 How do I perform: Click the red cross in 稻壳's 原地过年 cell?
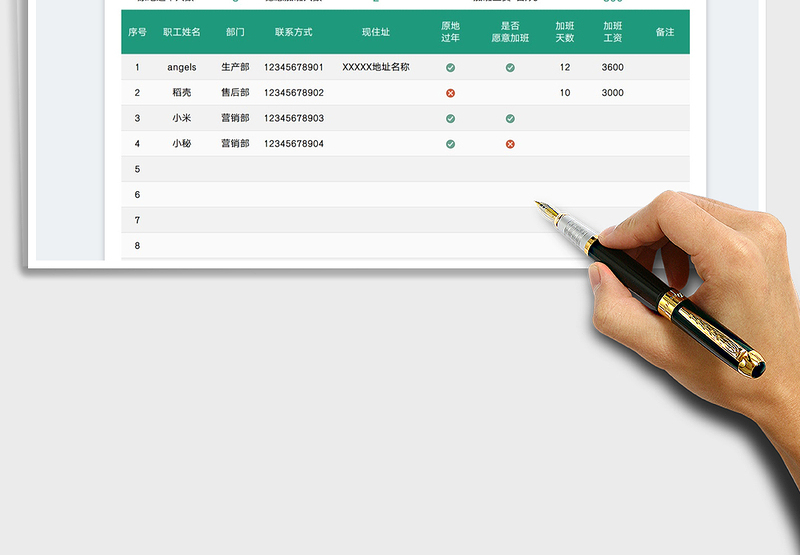click(450, 93)
